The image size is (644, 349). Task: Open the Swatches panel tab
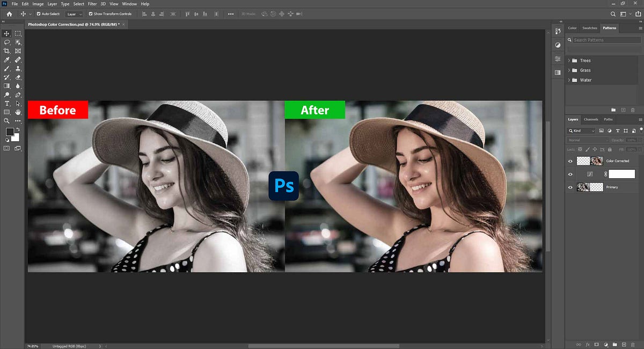click(590, 28)
